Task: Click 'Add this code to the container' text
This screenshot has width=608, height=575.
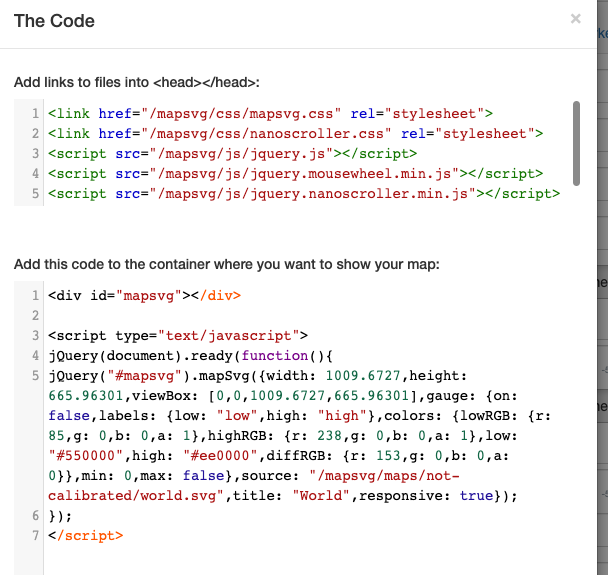Action: [227, 264]
